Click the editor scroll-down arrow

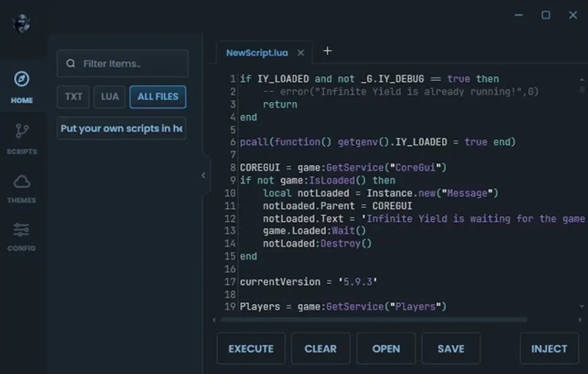(582, 306)
